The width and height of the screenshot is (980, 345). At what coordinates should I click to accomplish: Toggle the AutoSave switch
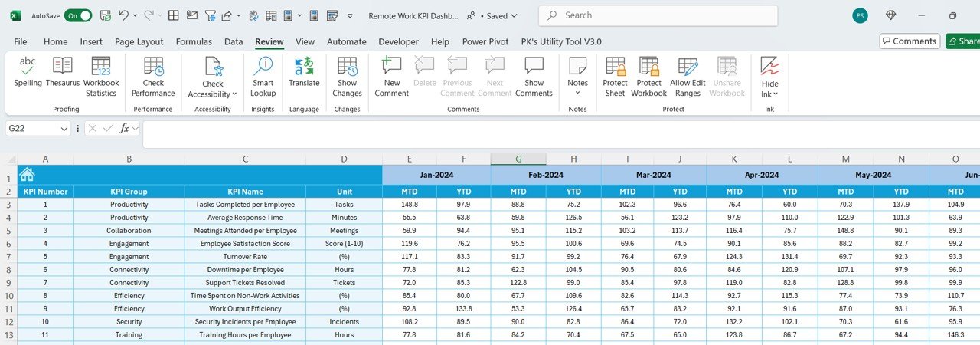tap(78, 15)
